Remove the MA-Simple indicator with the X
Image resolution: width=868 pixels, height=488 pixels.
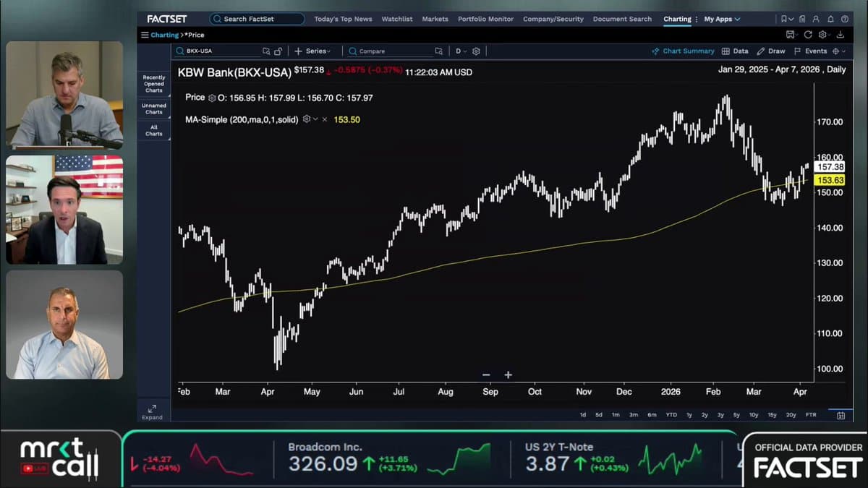pos(324,119)
